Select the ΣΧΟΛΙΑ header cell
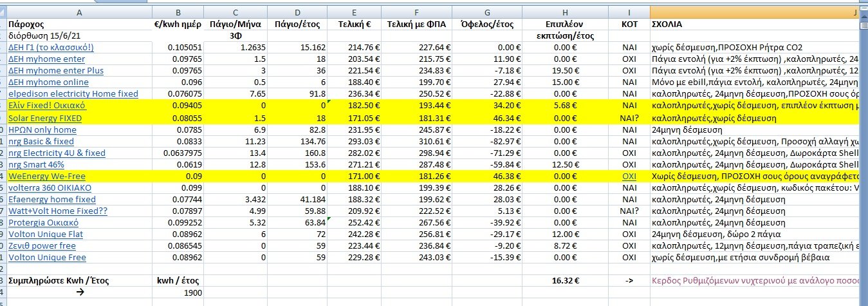This screenshot has width=868, height=306. point(754,24)
